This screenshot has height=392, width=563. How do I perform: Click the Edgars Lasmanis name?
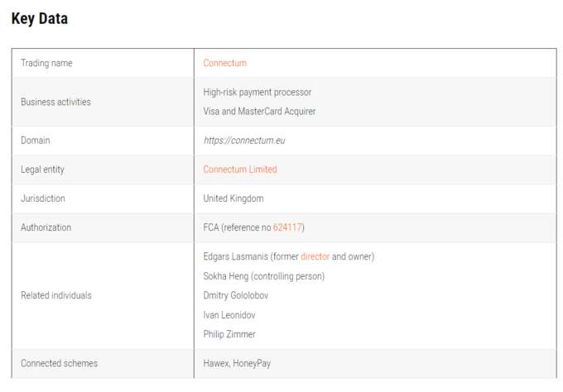(x=235, y=256)
